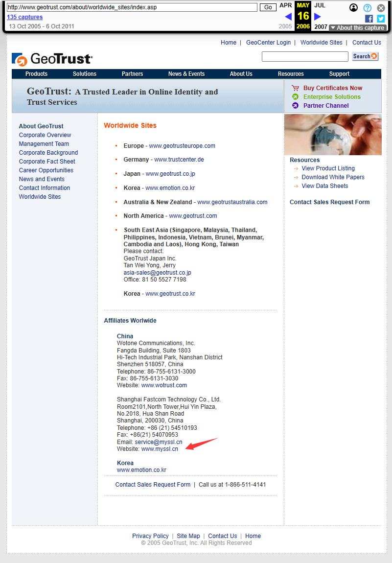Click the globe in hands image
This screenshot has width=392, height=563.
pos(333,135)
